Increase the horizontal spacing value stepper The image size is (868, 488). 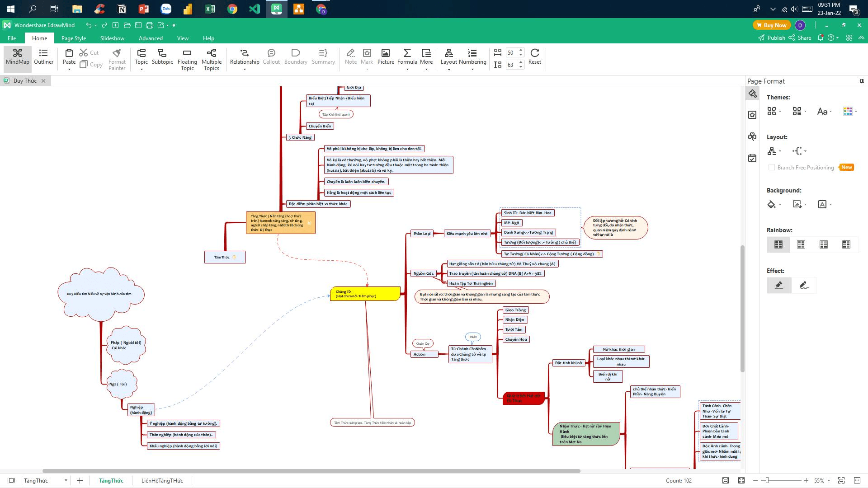point(521,50)
